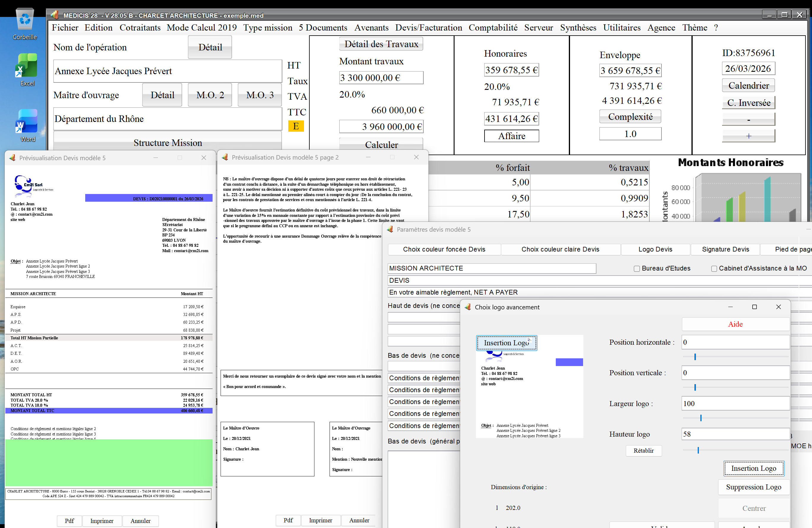This screenshot has height=528, width=812.
Task: Open the Word desktop shortcut
Action: pos(27,125)
